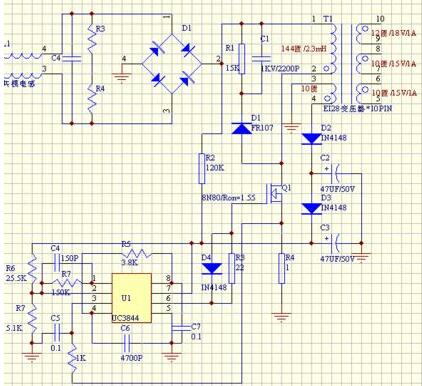The image size is (422, 386).
Task: Click the bridge rectifier D1 symbol
Action: coord(172,63)
